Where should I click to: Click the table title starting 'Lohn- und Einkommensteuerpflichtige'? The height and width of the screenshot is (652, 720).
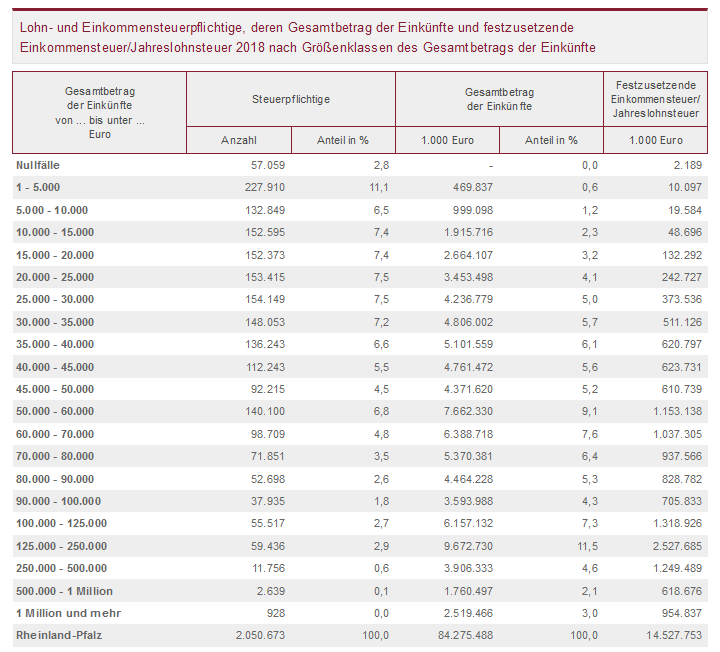[x=310, y=36]
